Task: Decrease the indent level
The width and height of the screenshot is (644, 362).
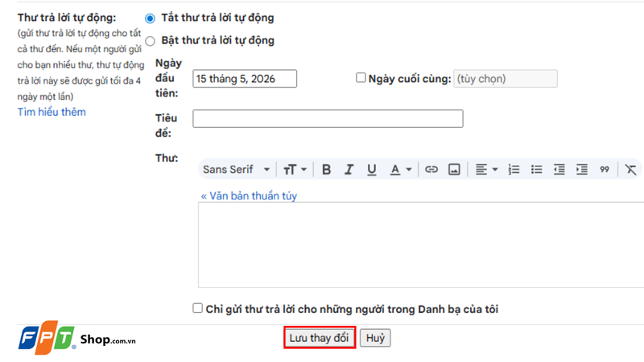Action: coord(559,170)
